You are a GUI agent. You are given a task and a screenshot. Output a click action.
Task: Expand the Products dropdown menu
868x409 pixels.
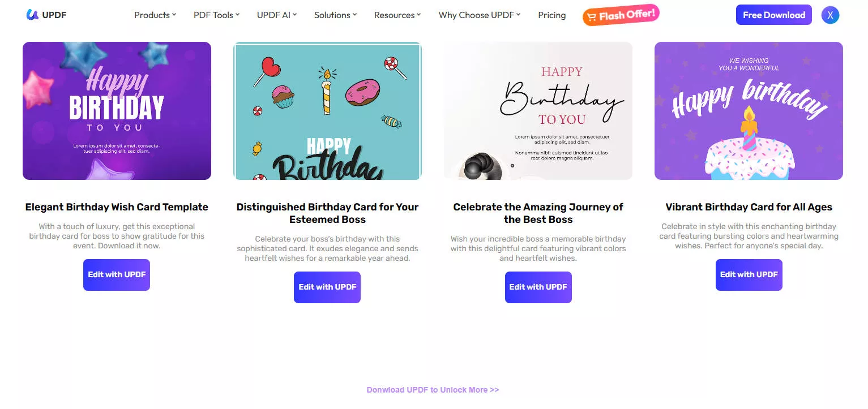155,15
